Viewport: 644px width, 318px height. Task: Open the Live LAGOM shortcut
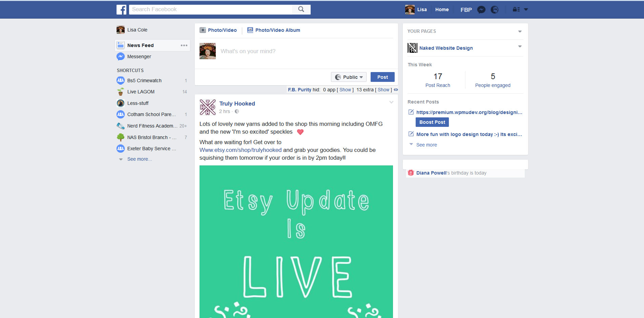(x=141, y=92)
